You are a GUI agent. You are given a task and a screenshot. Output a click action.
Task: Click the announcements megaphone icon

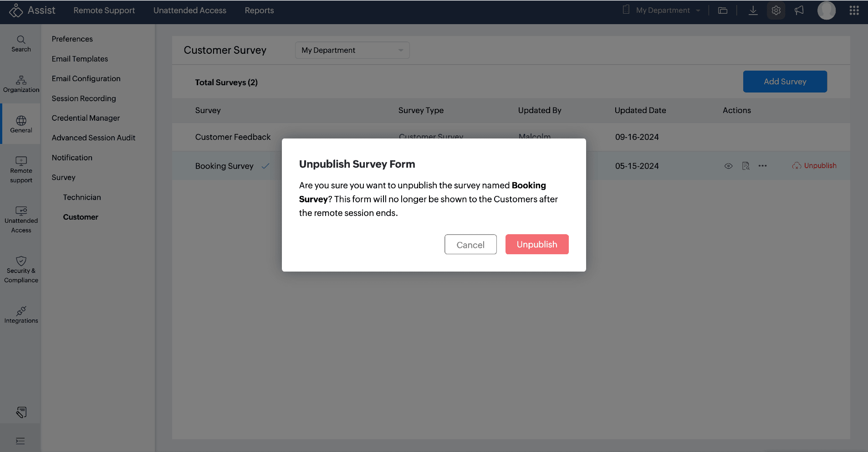(x=799, y=10)
